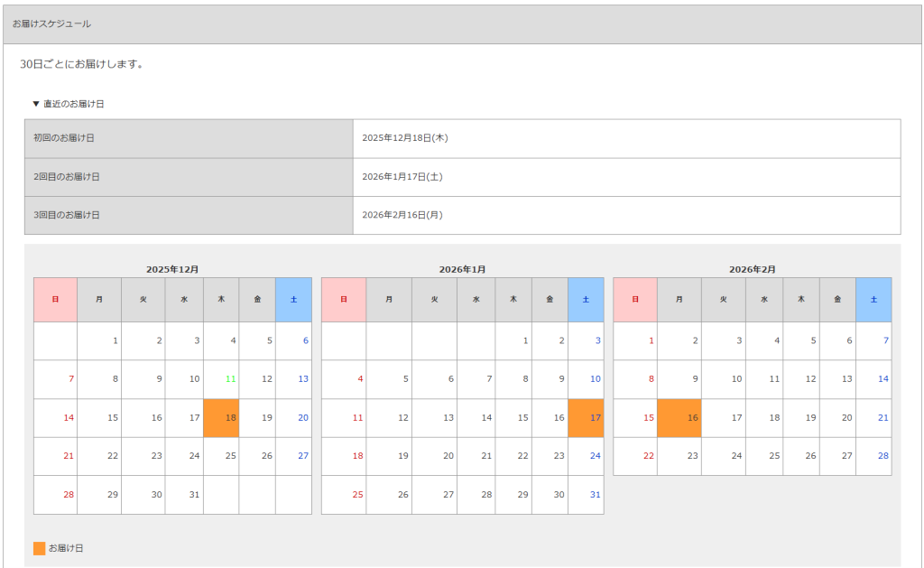The height and width of the screenshot is (568, 924).
Task: Select December 31 in the 2025 calendar
Action: (x=194, y=495)
